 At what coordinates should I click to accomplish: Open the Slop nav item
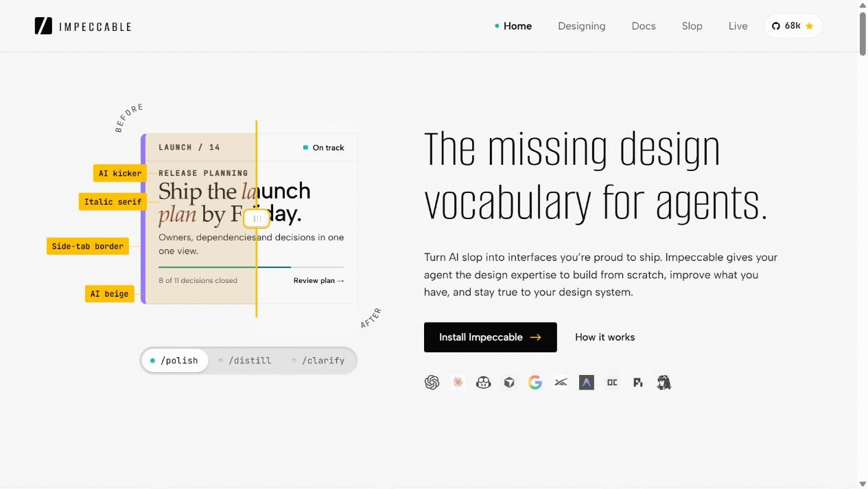click(692, 26)
